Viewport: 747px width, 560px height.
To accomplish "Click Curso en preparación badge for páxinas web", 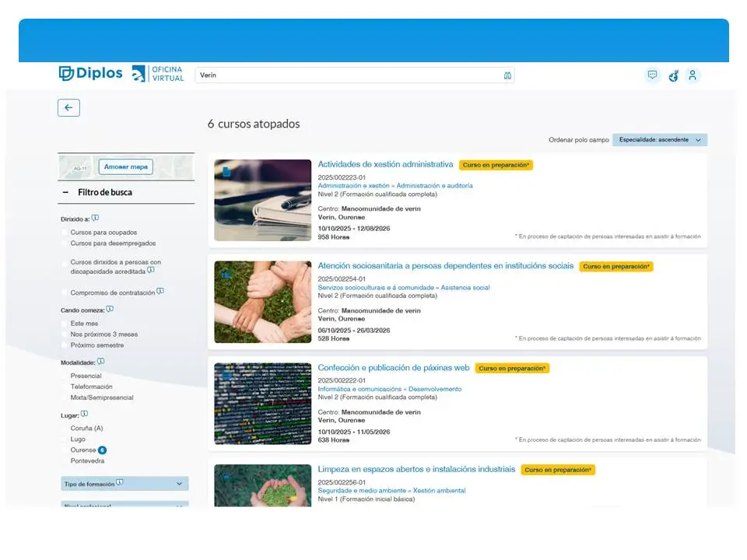I will click(x=512, y=368).
